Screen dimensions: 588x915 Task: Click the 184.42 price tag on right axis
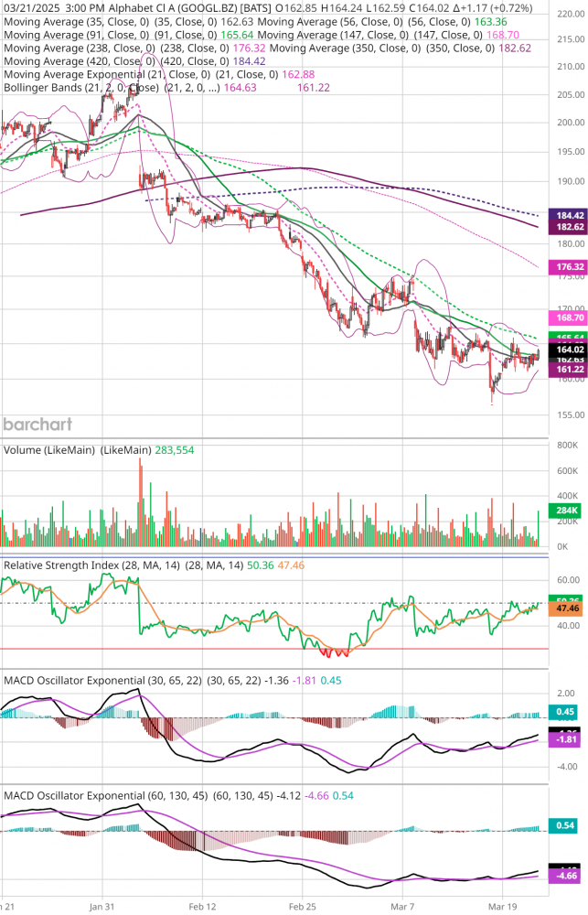[565, 214]
